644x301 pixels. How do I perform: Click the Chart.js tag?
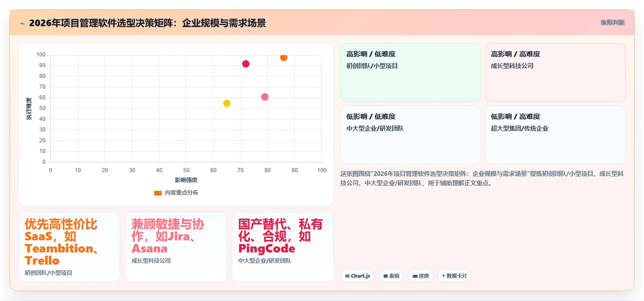click(357, 276)
